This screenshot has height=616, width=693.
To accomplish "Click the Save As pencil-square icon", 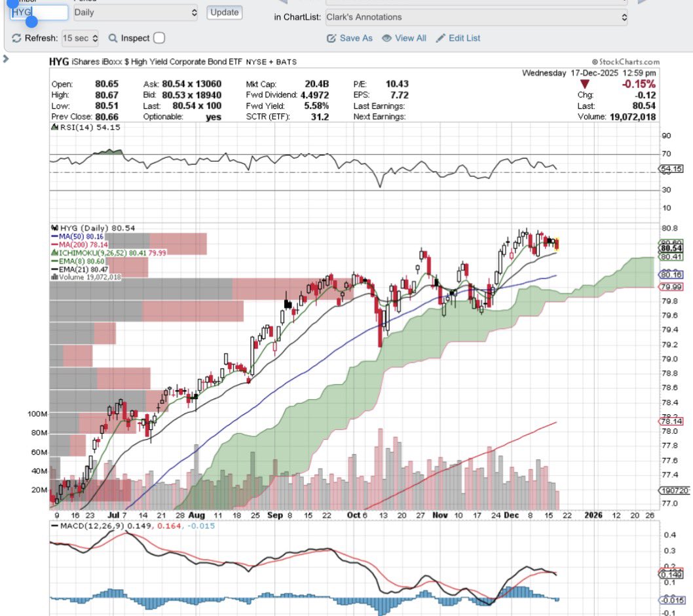I will click(x=331, y=39).
